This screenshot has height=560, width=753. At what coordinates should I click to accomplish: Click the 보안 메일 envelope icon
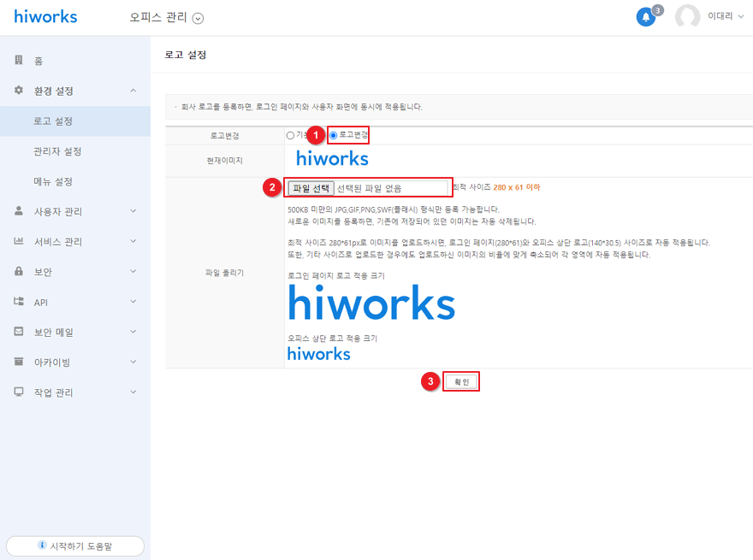point(19,332)
